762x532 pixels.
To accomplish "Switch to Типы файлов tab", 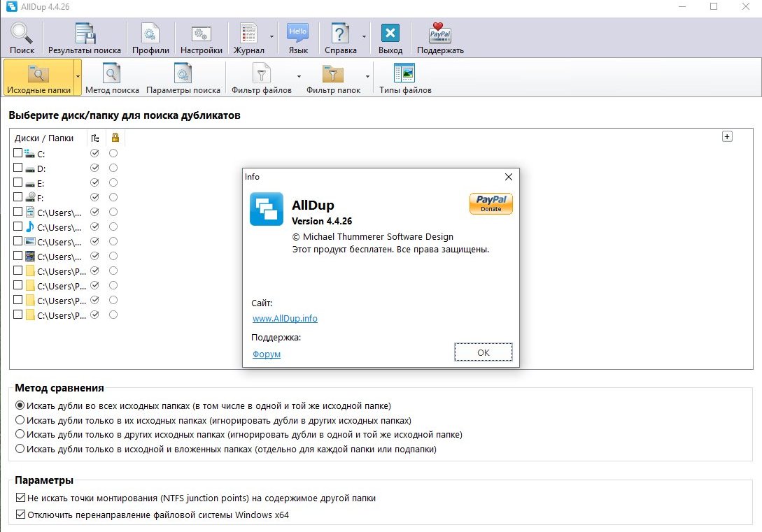I will (405, 77).
